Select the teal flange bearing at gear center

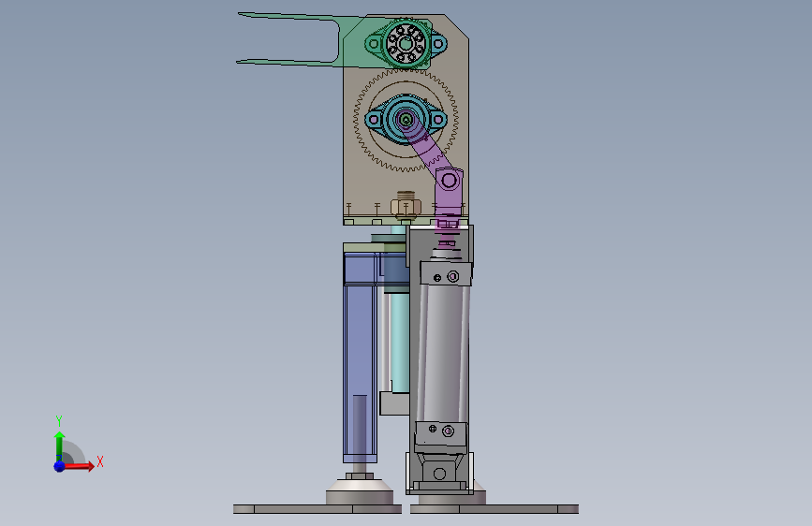point(406,120)
